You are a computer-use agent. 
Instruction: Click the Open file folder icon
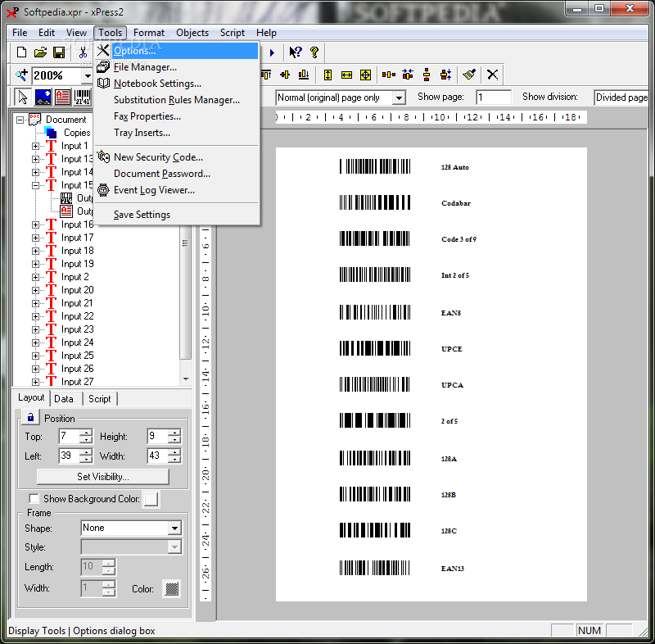tap(40, 52)
